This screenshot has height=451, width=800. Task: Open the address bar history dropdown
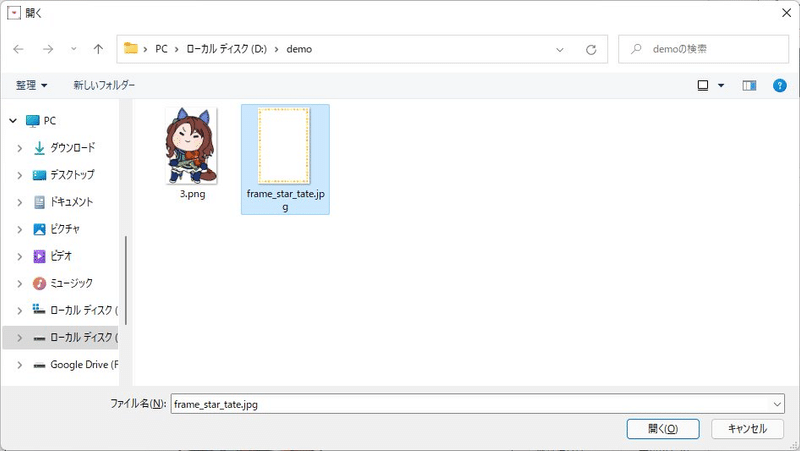(x=560, y=49)
